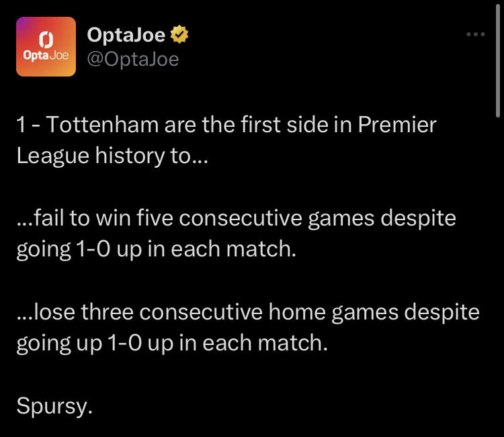
Task: Click the word 'Tottenham' in the tweet
Action: pos(102,125)
